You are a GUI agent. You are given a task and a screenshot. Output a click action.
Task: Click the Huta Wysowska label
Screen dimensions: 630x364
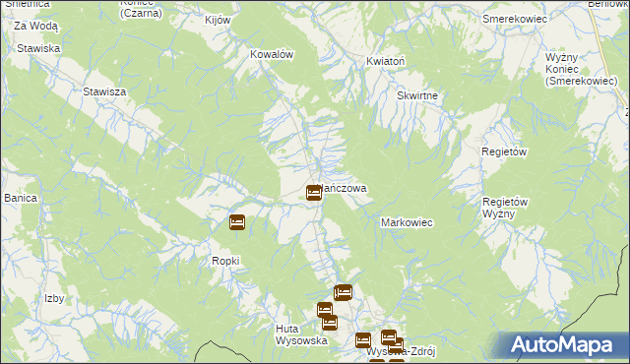pos(301,334)
